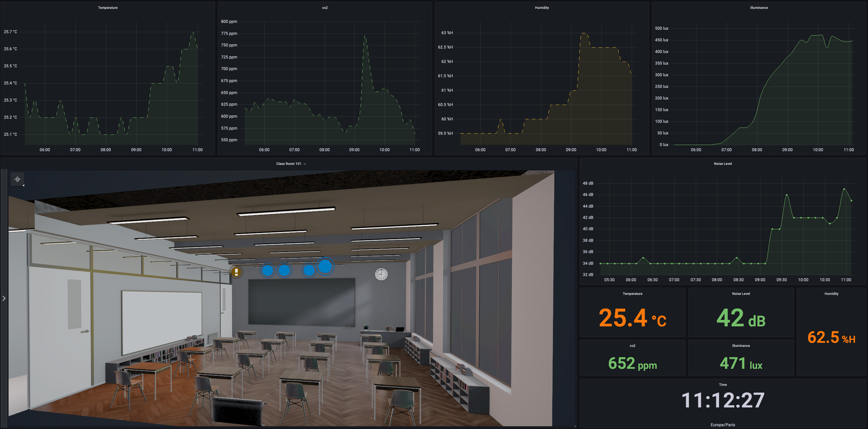Click the wall clock in the classroom
The width and height of the screenshot is (868, 429).
pyautogui.click(x=381, y=274)
